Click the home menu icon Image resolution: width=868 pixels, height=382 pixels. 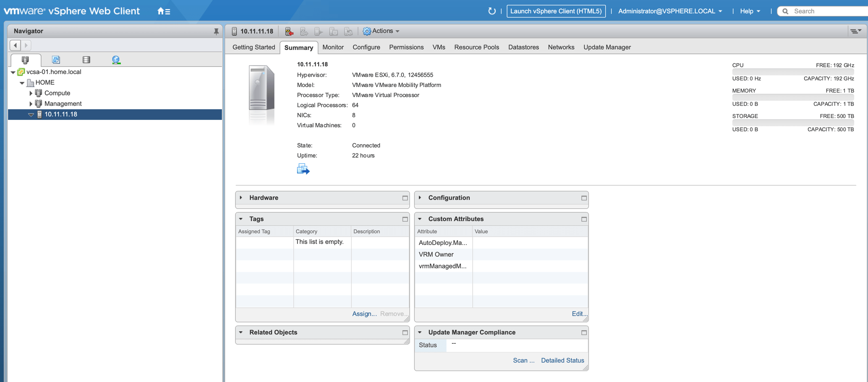point(163,11)
